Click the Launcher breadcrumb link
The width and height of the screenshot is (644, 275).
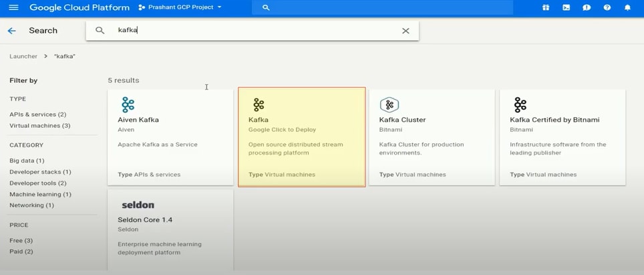coord(23,56)
